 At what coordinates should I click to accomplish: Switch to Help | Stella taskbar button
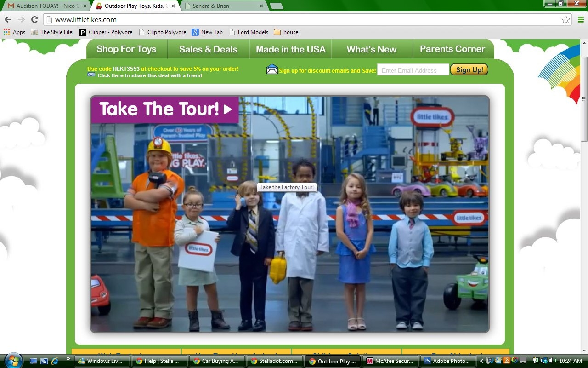[x=160, y=361]
